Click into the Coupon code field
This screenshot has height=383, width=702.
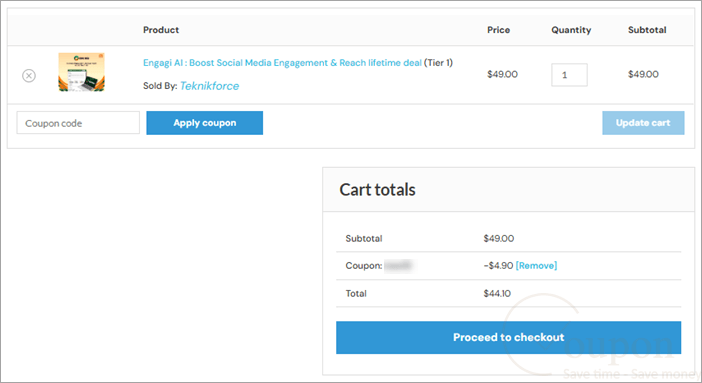pyautogui.click(x=78, y=123)
